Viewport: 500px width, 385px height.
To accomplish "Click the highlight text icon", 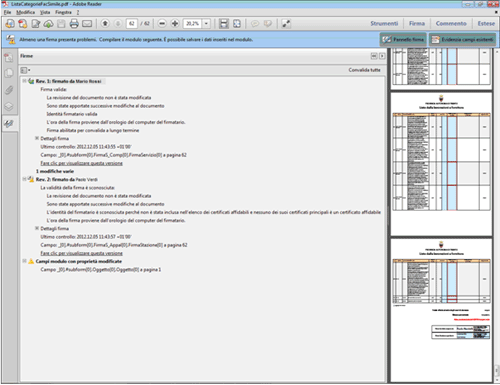I will pyautogui.click(x=268, y=24).
